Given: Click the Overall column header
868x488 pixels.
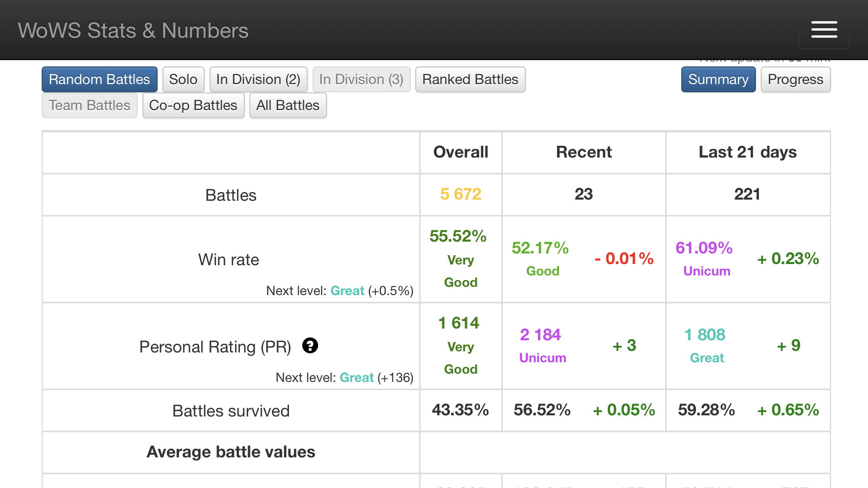Looking at the screenshot, I should coord(461,152).
